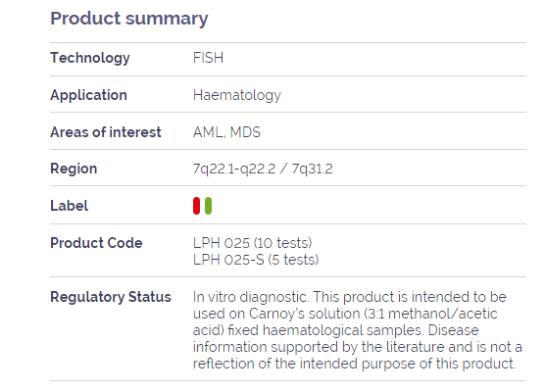Click the red label swatch
The width and height of the screenshot is (546, 392).
[x=196, y=206]
